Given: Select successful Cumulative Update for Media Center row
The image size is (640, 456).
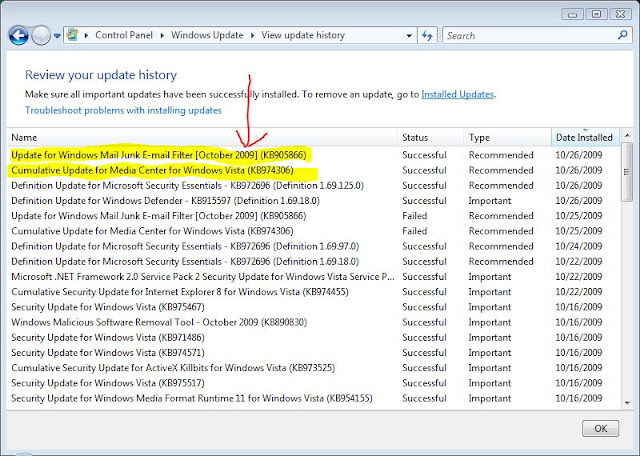Looking at the screenshot, I should click(x=313, y=170).
